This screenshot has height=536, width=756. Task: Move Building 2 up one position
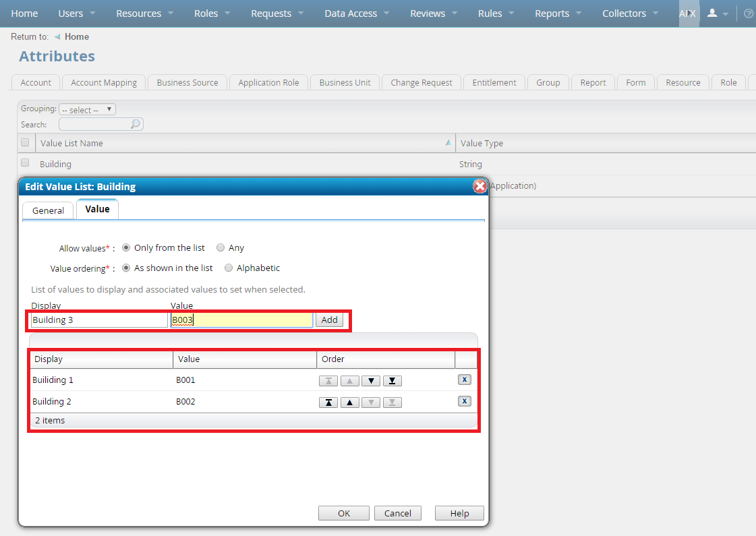349,403
